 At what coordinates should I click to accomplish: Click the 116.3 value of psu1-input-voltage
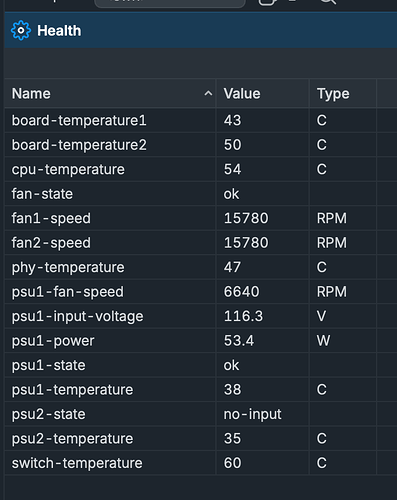243,316
